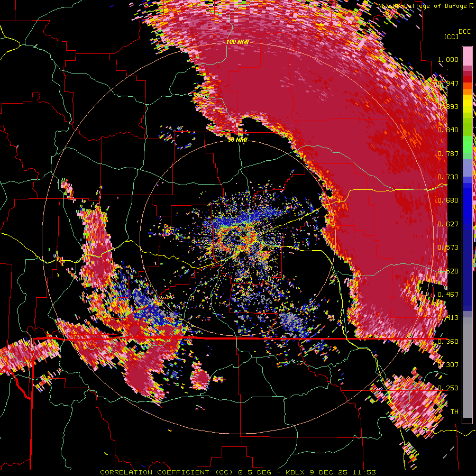Click the 0.467 color scale value

(x=448, y=294)
